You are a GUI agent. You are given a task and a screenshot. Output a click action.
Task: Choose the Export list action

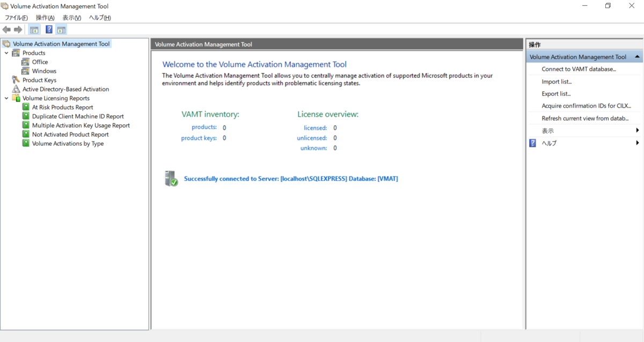coord(556,94)
